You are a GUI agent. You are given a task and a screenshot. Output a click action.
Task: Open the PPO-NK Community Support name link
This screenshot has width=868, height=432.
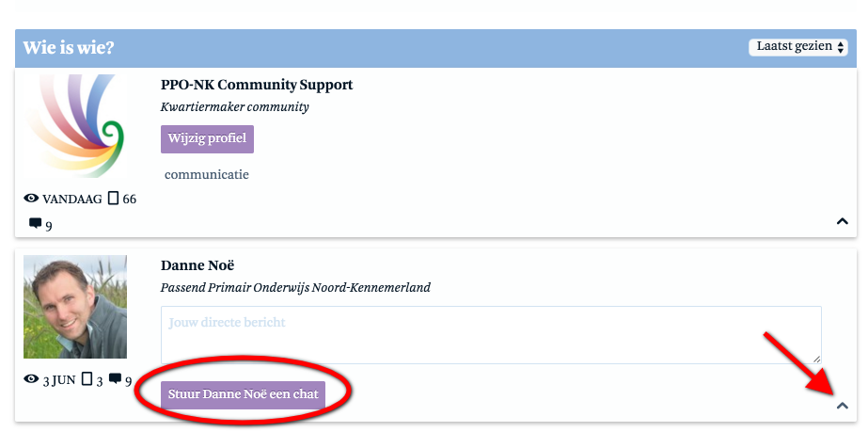click(257, 86)
